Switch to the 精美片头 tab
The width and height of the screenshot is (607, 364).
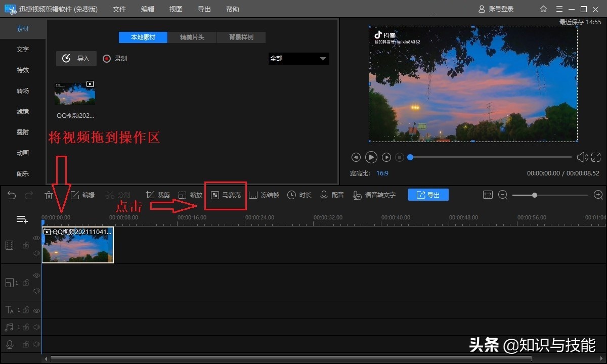click(192, 37)
